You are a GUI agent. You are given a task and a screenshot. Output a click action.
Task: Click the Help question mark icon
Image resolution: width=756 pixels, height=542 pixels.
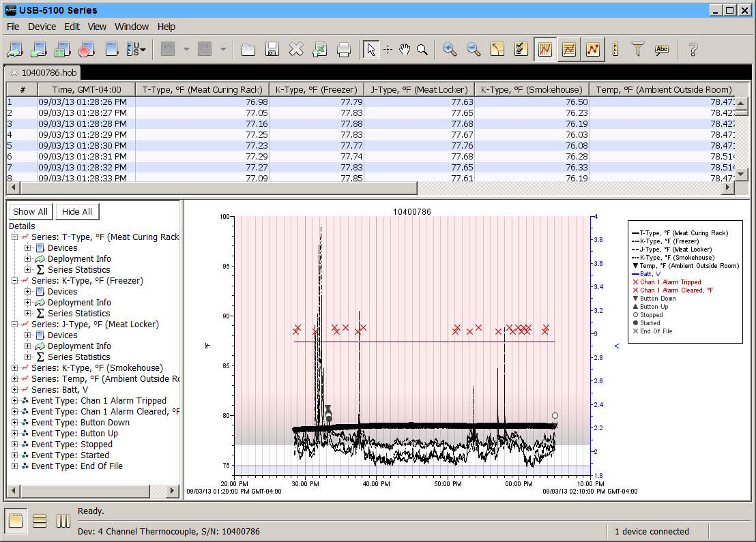(693, 49)
